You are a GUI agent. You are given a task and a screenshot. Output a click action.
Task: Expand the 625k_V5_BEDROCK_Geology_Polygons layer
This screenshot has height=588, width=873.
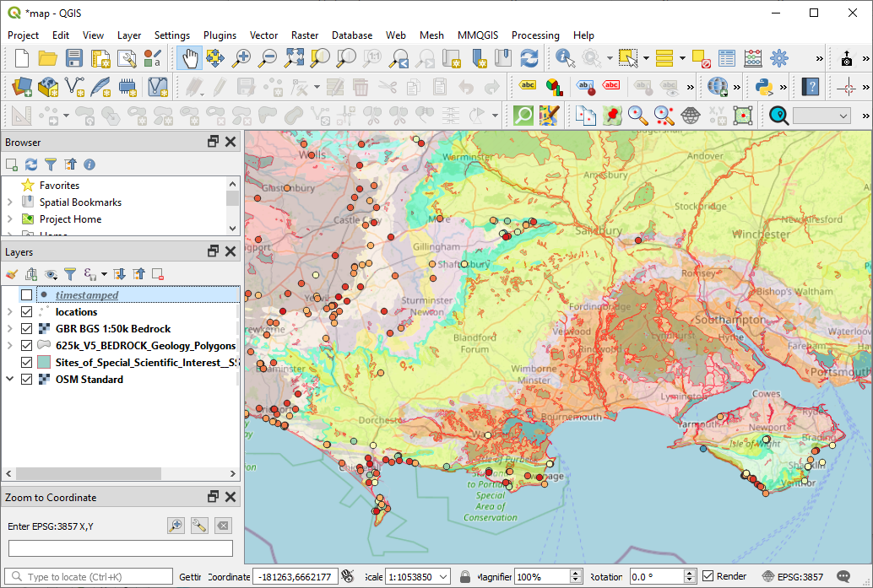(9, 345)
